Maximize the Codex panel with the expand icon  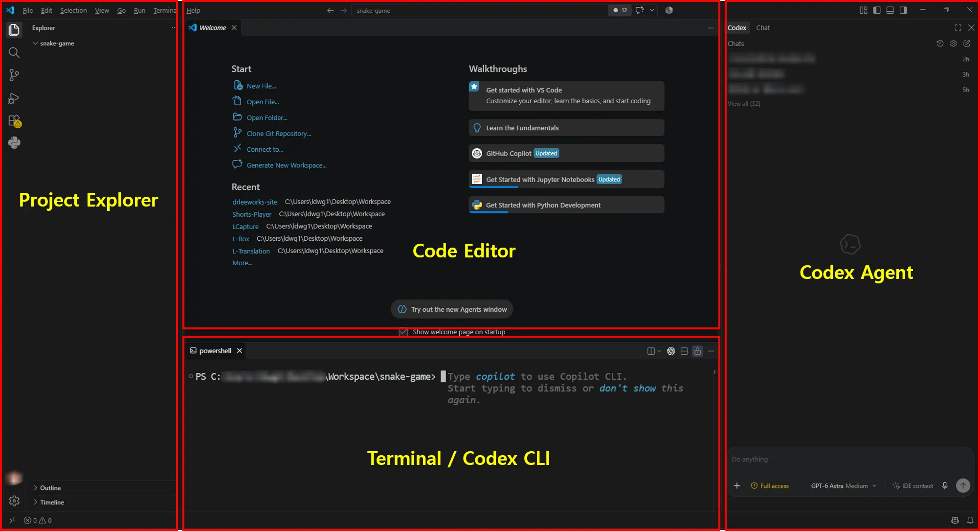pos(958,28)
